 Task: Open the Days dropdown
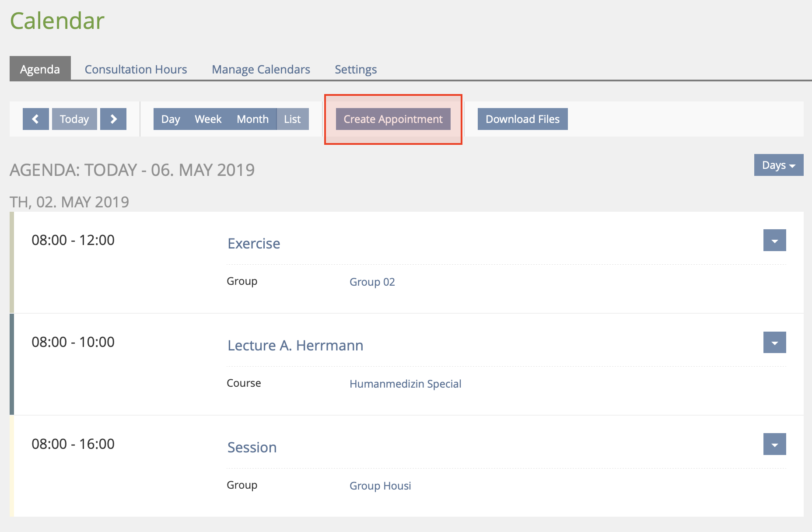coord(778,165)
